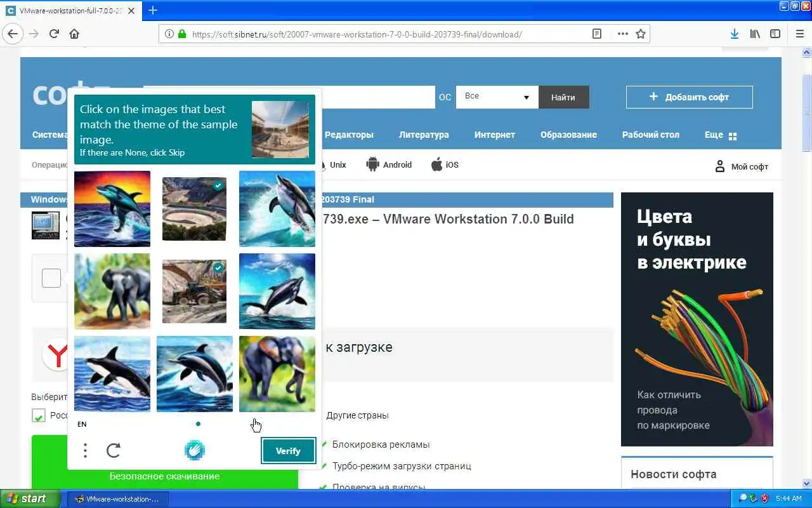812x508 pixels.
Task: Open the ОС dropdown showing Все
Action: point(497,97)
